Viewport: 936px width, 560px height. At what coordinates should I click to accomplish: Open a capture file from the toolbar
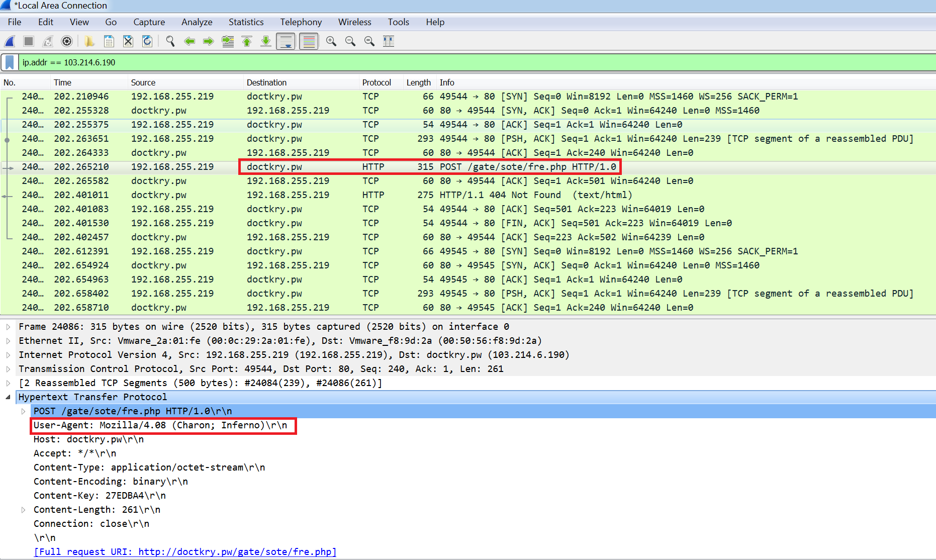click(x=89, y=41)
